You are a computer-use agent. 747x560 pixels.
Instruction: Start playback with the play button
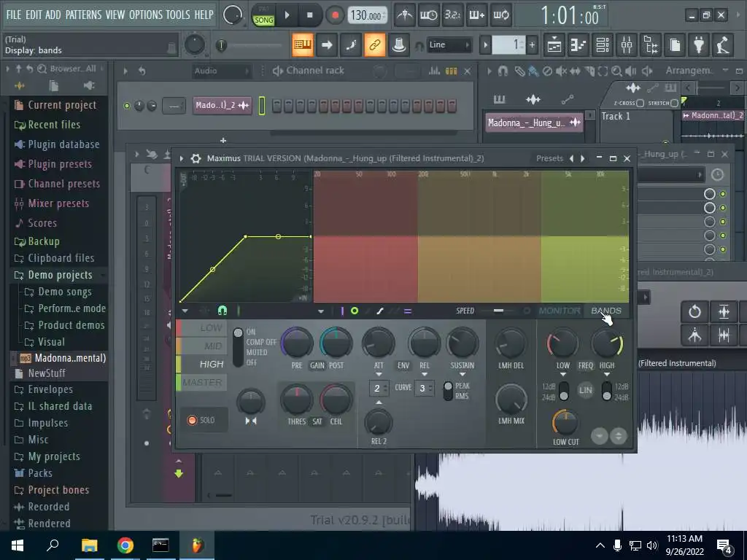point(287,15)
